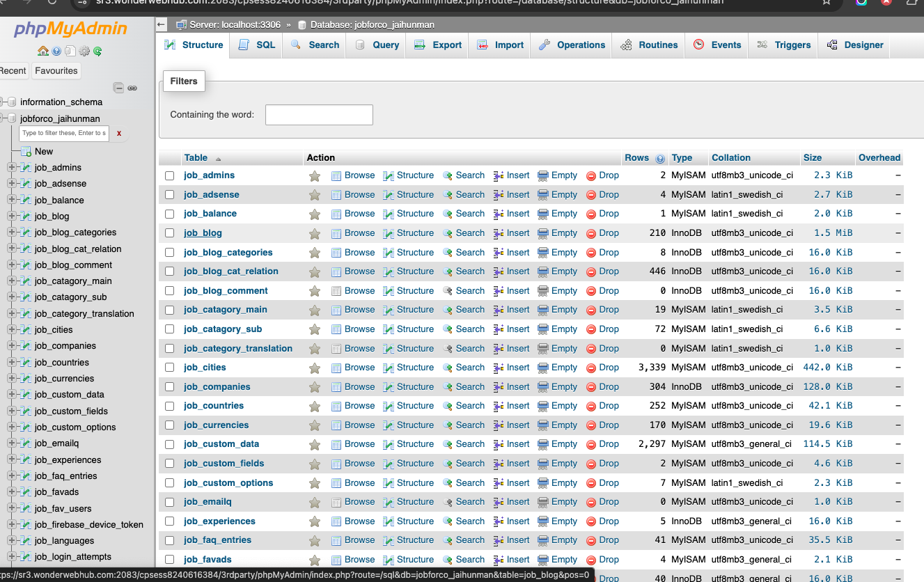Image resolution: width=924 pixels, height=582 pixels.
Task: Click the New table icon in sidebar
Action: [26, 151]
